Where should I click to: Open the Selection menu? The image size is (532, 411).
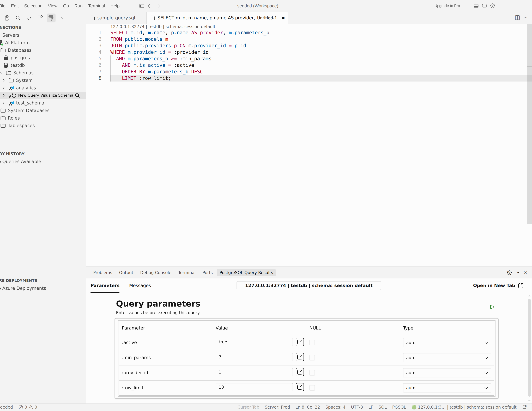point(33,6)
